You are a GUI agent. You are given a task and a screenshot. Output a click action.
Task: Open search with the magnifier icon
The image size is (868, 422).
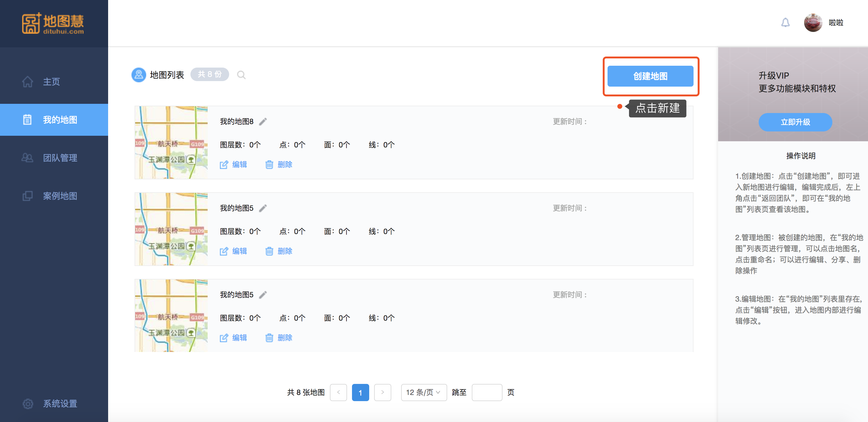click(241, 75)
